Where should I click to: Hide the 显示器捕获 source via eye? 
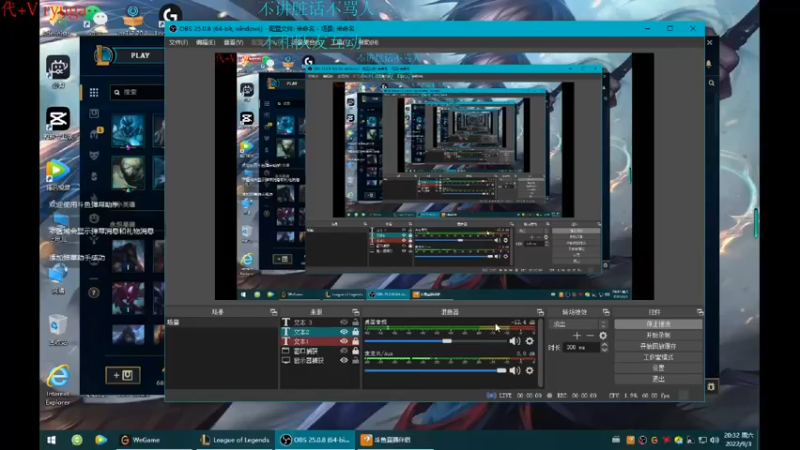click(344, 360)
